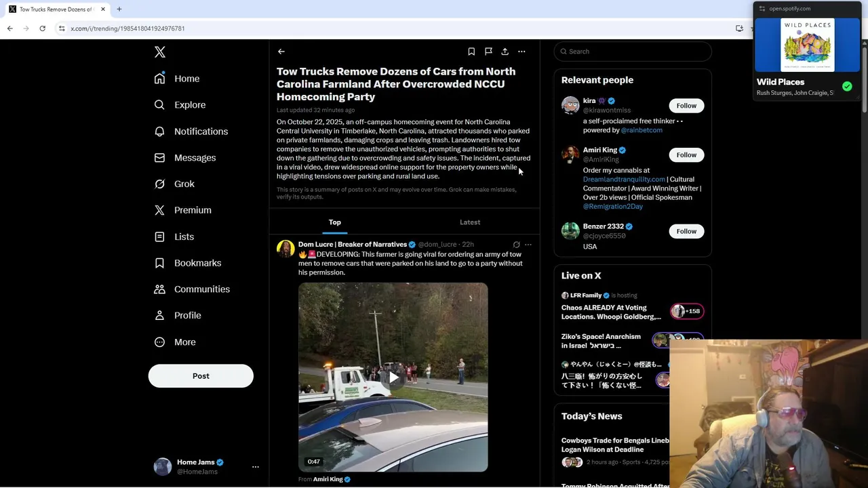The image size is (868, 488).
Task: Click the Messages envelope sidebar icon
Action: [x=159, y=158]
